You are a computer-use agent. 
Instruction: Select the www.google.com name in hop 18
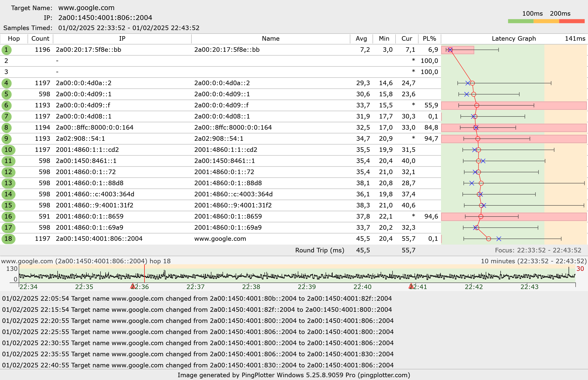pyautogui.click(x=220, y=239)
